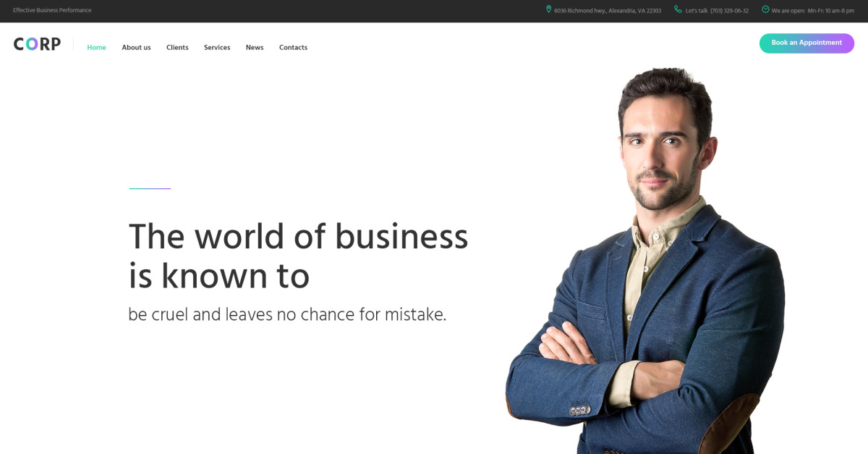Screen dimensions: 868x454
Task: Click the phone handset icon
Action: click(678, 9)
